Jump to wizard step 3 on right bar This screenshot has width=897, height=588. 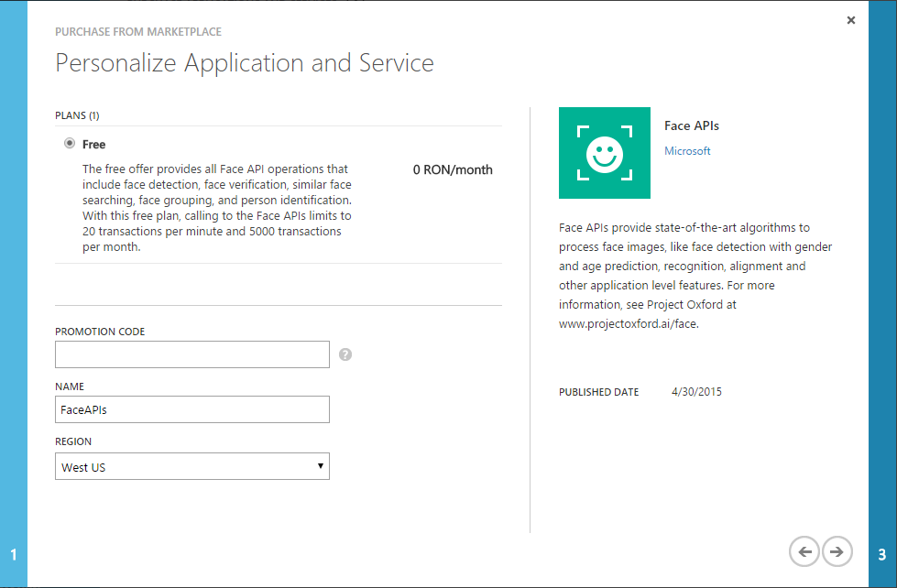(882, 554)
